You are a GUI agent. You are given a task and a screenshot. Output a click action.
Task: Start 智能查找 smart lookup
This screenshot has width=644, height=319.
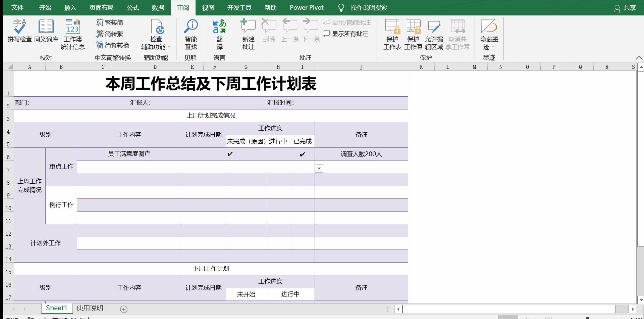pyautogui.click(x=192, y=34)
